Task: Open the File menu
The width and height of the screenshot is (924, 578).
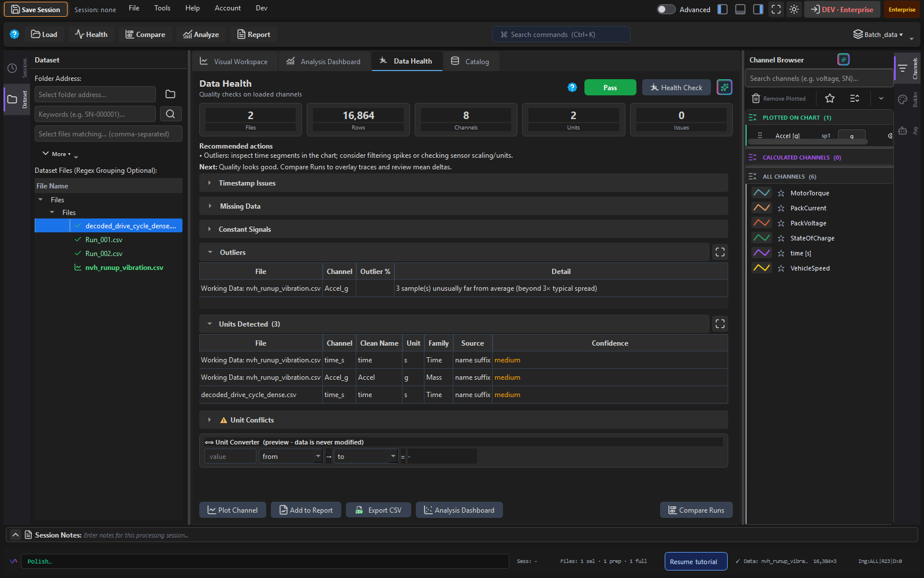Action: [134, 8]
